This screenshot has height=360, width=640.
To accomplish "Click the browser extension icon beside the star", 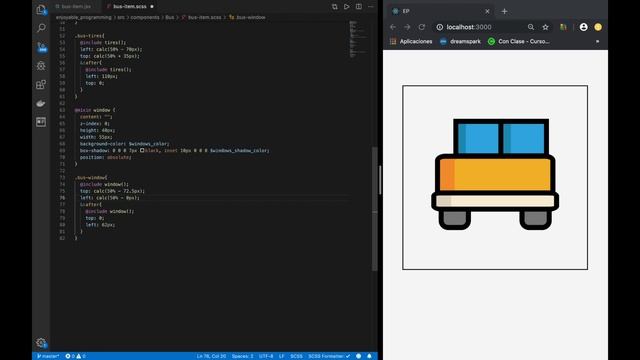I will pyautogui.click(x=563, y=27).
